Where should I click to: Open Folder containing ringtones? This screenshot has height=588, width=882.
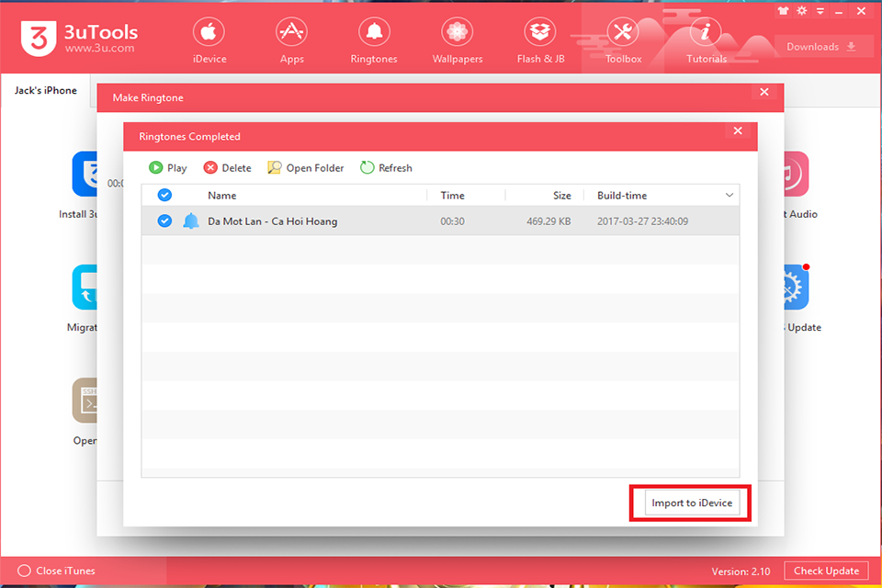(305, 168)
